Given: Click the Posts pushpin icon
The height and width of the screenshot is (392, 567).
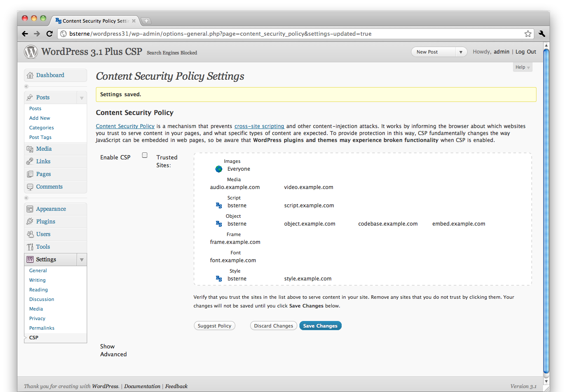Looking at the screenshot, I should [30, 98].
